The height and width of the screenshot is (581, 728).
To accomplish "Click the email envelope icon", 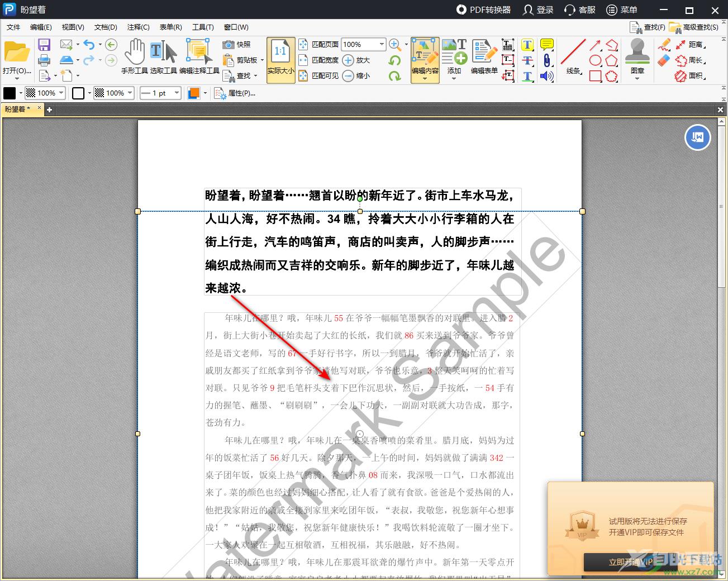I will coord(66,44).
